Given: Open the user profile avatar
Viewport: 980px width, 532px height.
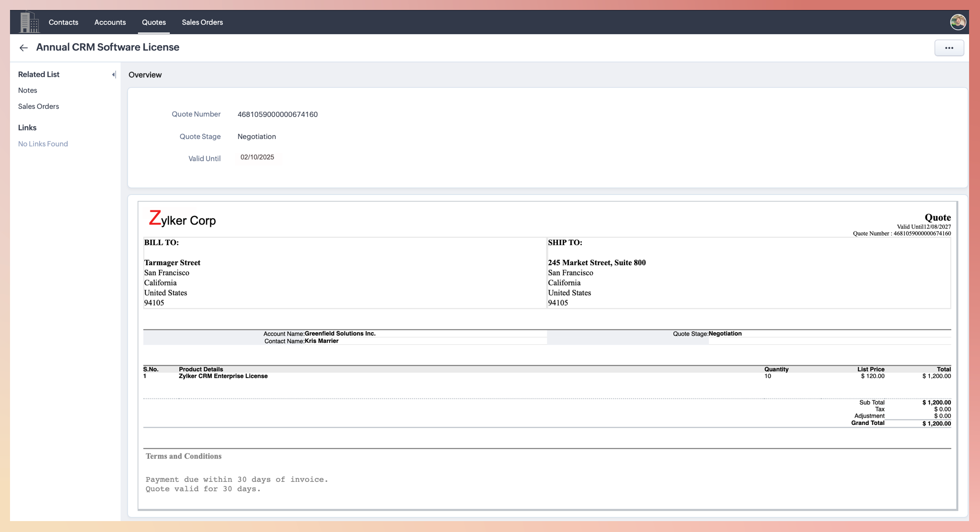Looking at the screenshot, I should (x=958, y=22).
